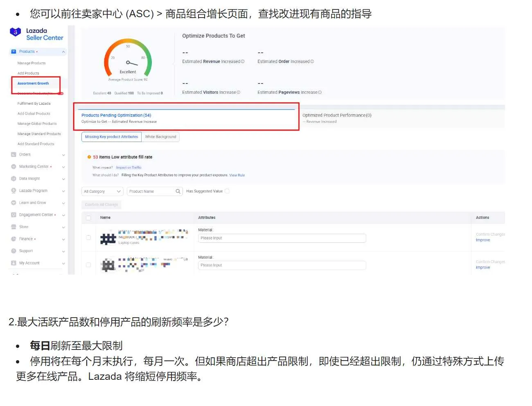
Task: Collapse the Products menu chevron
Action: 63,51
